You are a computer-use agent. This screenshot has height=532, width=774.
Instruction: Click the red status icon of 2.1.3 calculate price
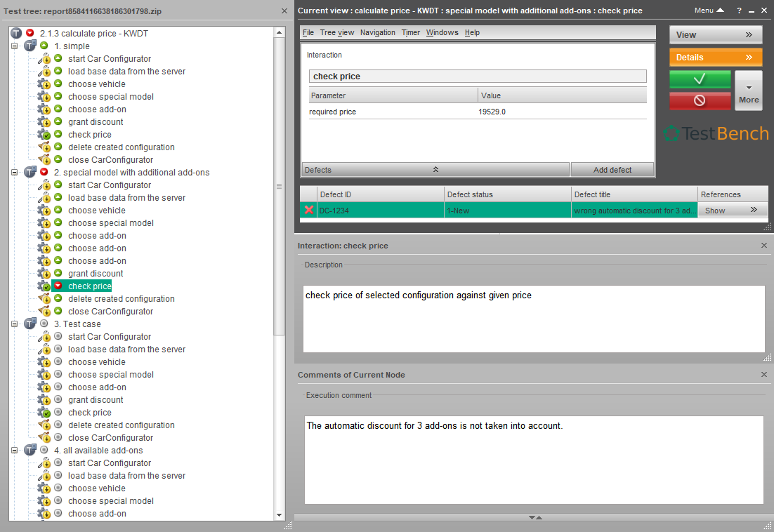click(30, 33)
